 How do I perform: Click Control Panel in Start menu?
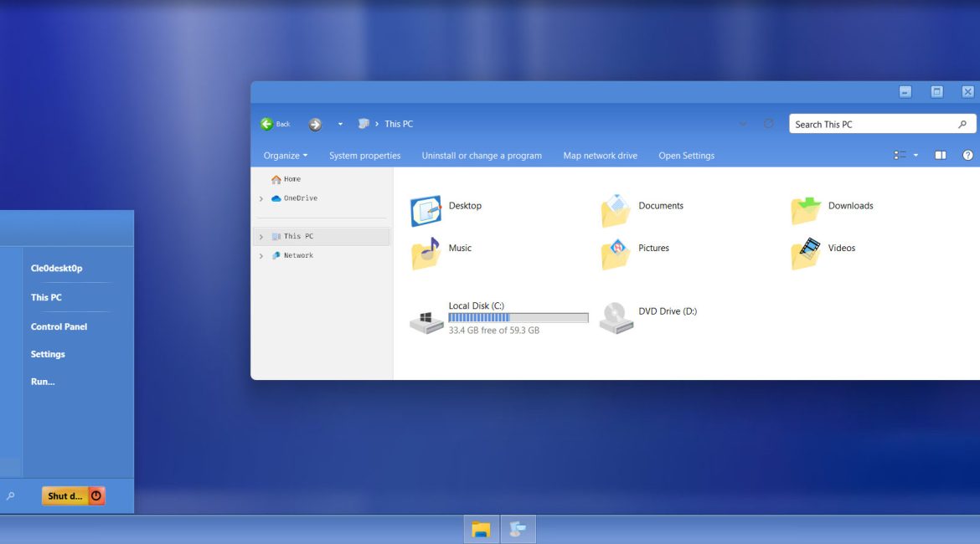click(x=59, y=326)
